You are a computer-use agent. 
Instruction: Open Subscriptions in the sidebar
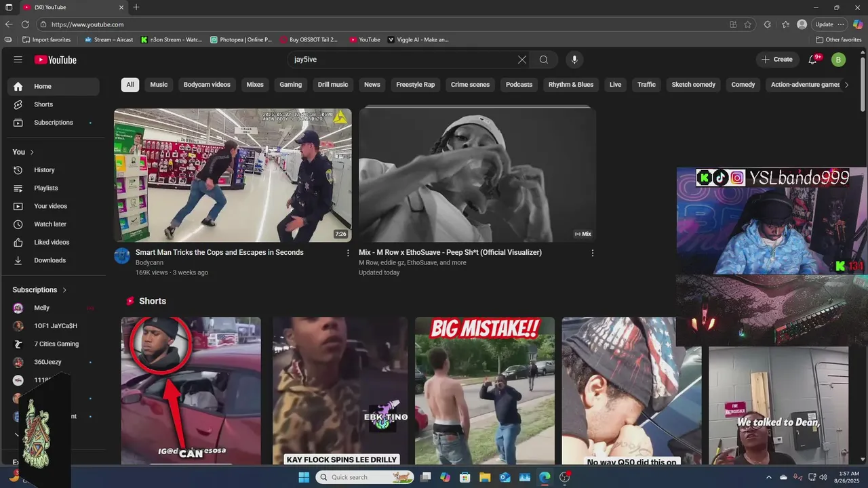53,123
